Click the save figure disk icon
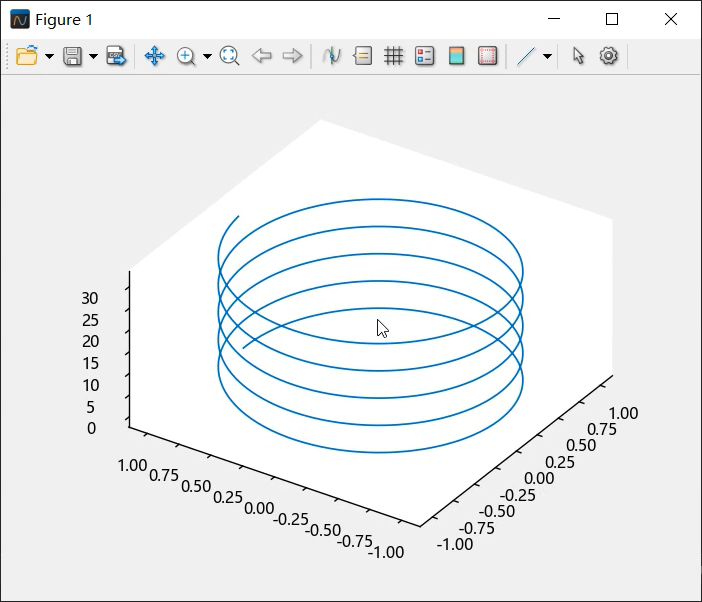The height and width of the screenshot is (602, 702). coord(73,56)
